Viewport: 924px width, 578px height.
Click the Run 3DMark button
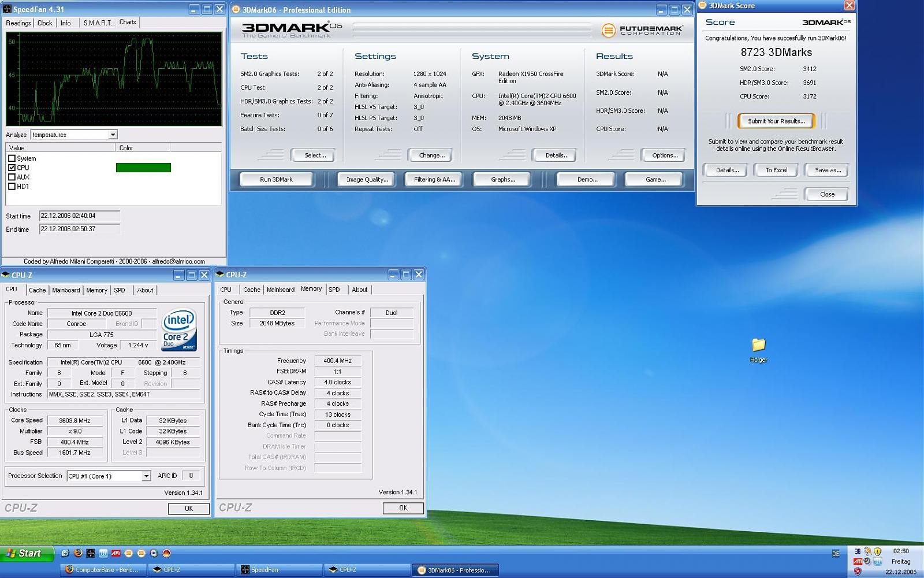click(x=276, y=180)
